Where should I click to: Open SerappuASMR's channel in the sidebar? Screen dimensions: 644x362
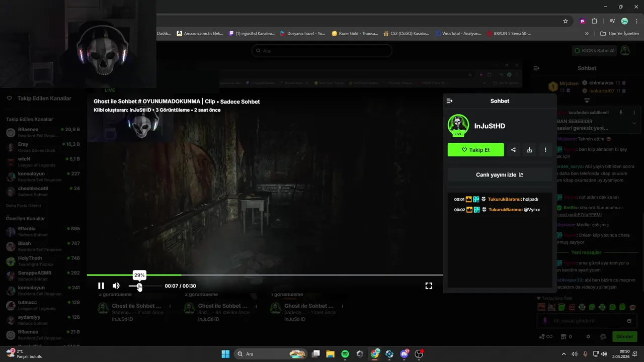[43, 276]
